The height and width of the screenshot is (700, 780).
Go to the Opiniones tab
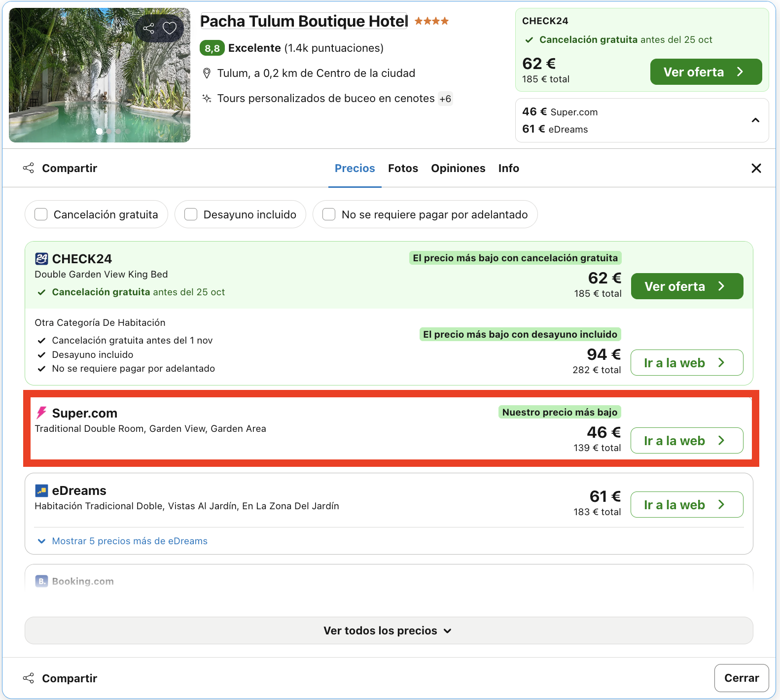458,169
